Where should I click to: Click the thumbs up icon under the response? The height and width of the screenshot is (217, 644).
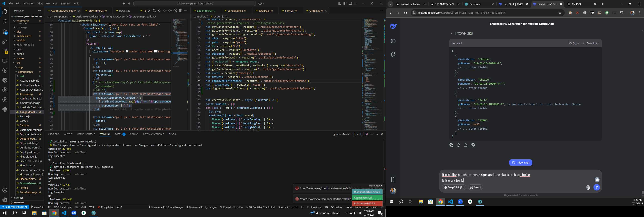click(465, 145)
